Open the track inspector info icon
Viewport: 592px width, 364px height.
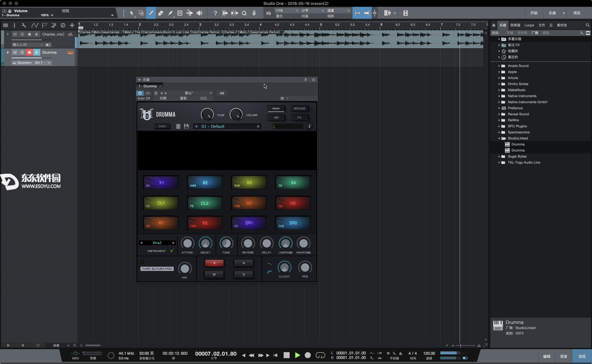pos(14,25)
